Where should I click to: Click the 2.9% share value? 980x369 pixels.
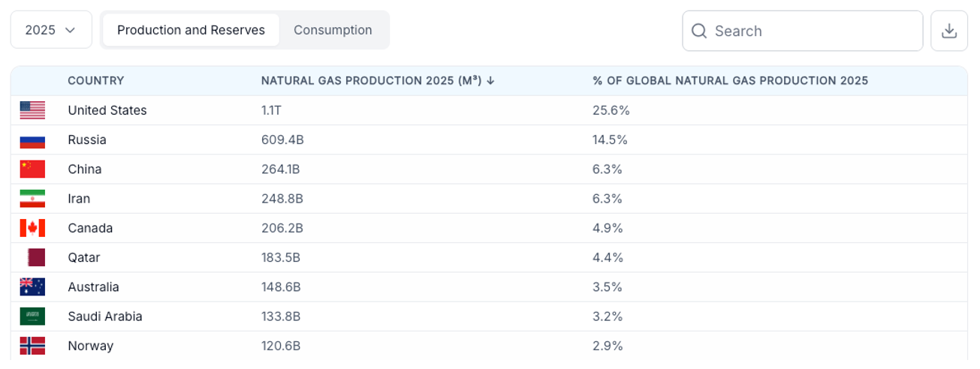[x=608, y=346]
